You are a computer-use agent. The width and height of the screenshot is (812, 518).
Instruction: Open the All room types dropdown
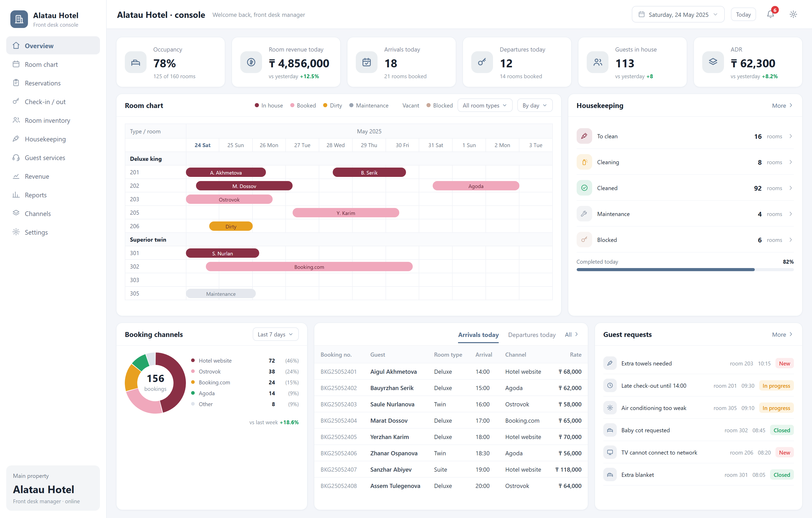tap(484, 106)
